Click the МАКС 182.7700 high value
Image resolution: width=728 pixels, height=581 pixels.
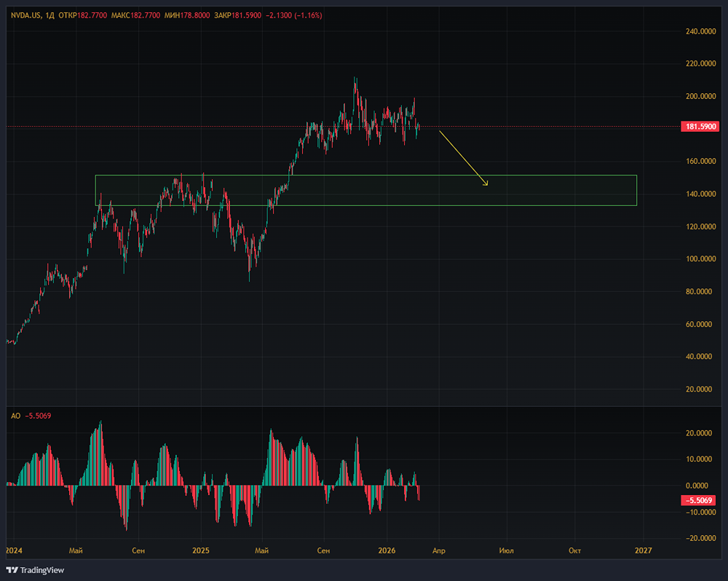coord(135,15)
